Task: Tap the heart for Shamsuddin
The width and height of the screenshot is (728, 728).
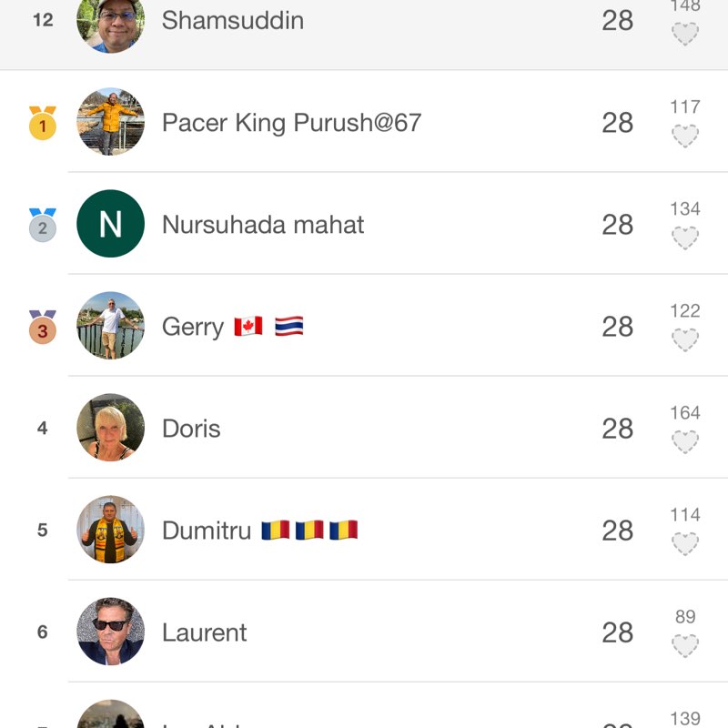Action: [684, 35]
